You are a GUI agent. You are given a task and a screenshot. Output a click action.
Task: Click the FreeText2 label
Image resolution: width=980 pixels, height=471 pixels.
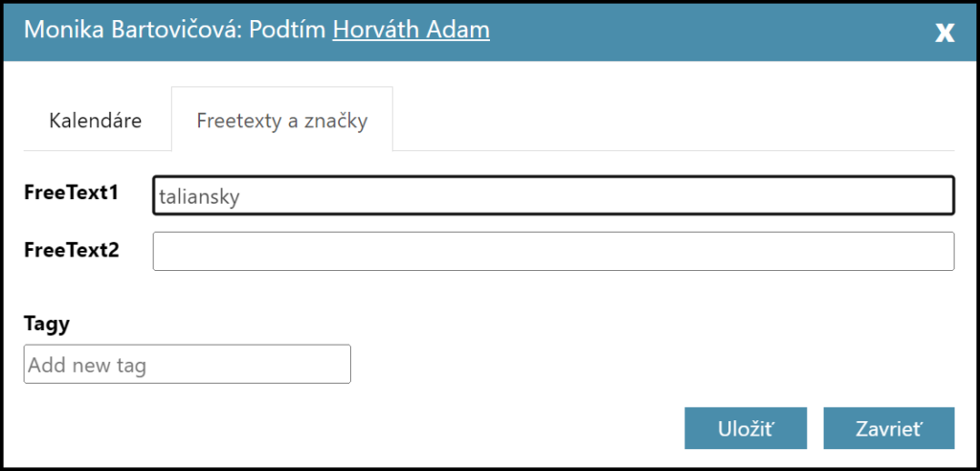(71, 251)
